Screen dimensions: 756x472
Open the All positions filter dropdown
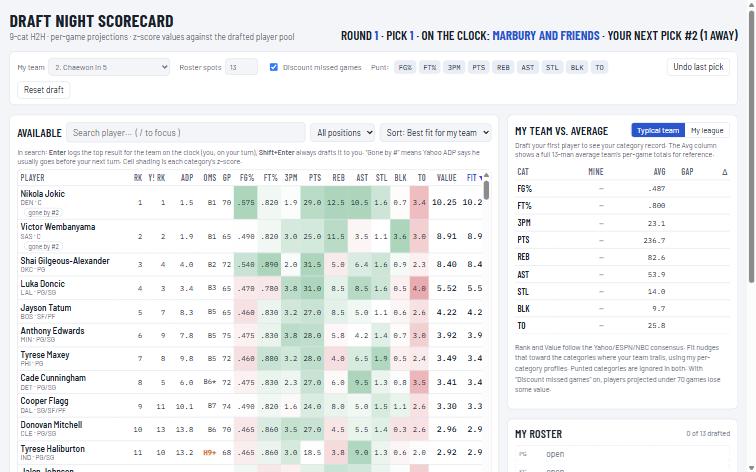(342, 133)
